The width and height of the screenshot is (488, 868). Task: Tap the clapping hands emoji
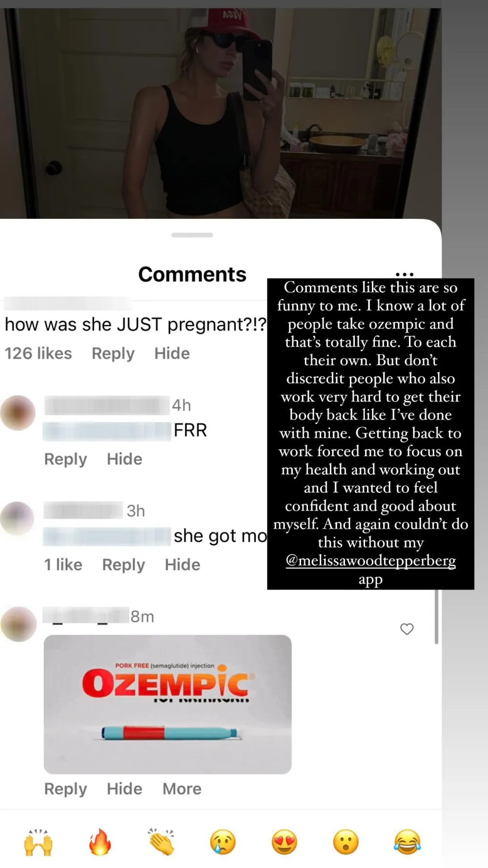pos(162,842)
